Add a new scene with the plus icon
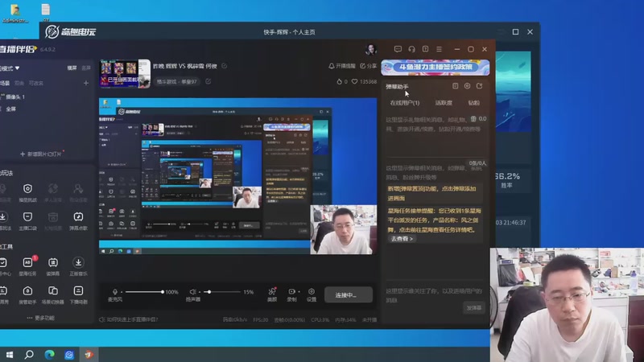This screenshot has width=644, height=362. [x=86, y=83]
